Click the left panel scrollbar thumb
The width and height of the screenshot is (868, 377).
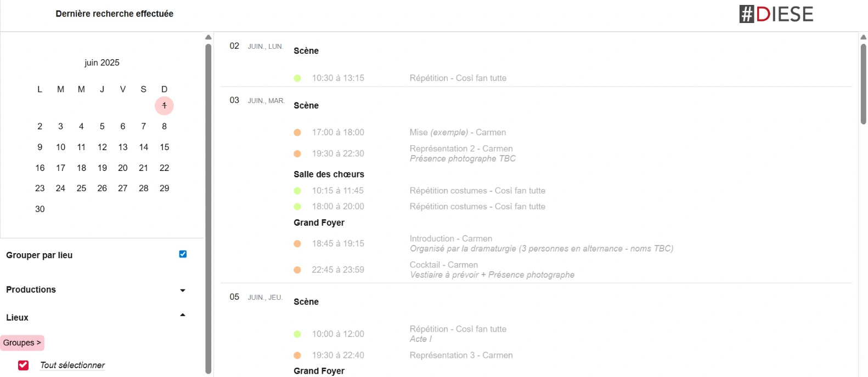[208, 208]
